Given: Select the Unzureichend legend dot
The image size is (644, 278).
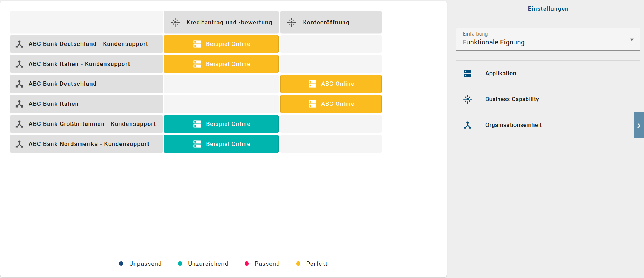Looking at the screenshot, I should (180, 264).
